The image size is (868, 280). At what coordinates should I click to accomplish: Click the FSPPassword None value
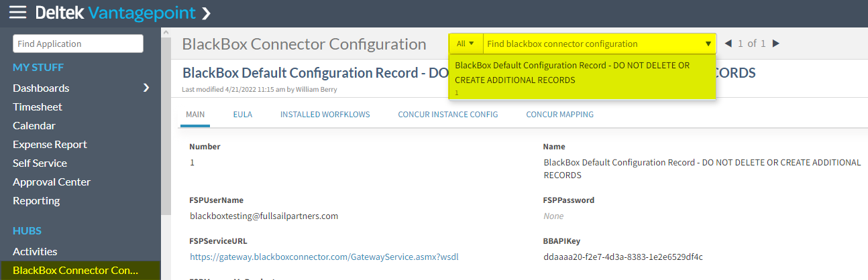(x=553, y=216)
